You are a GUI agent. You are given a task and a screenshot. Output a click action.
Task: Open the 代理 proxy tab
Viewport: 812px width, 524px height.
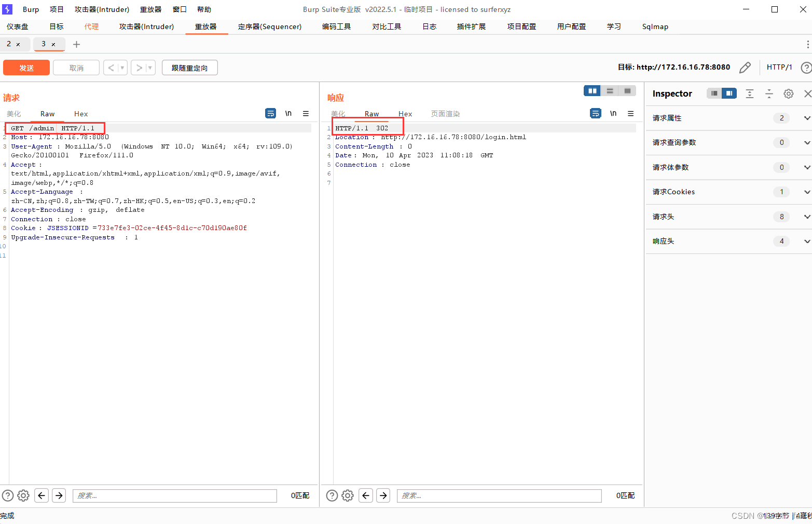[91, 26]
